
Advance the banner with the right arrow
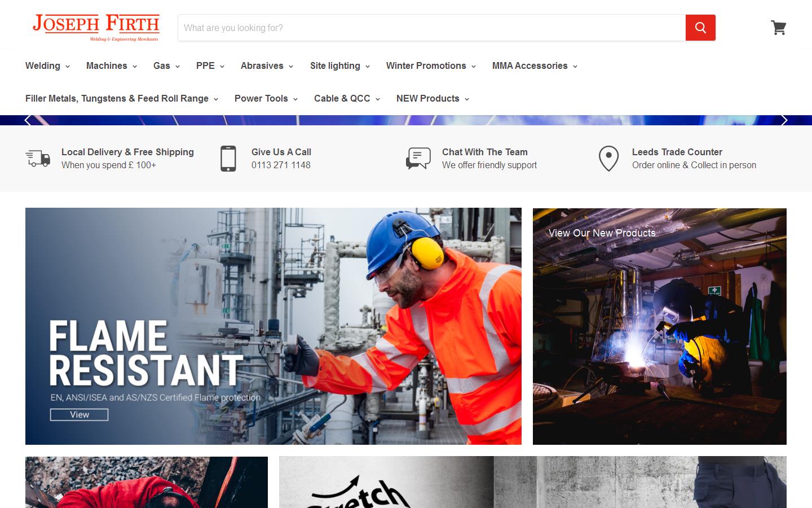point(784,120)
